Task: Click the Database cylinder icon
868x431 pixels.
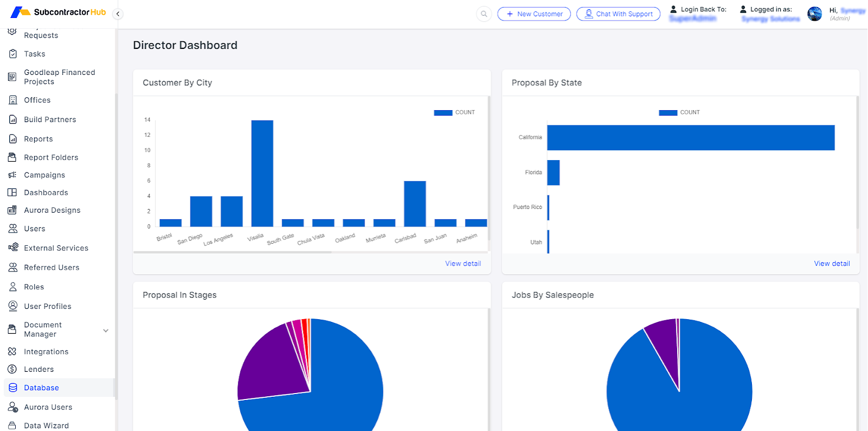Action: click(12, 388)
